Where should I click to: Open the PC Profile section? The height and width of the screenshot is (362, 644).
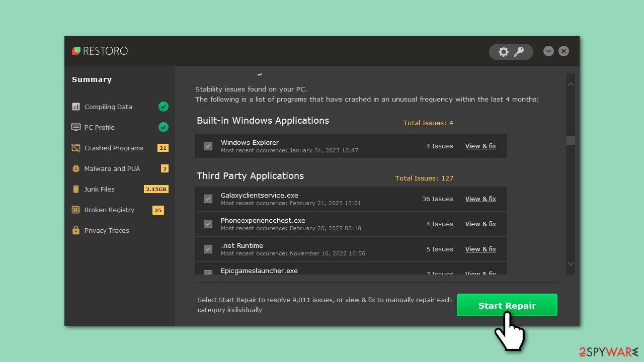click(x=100, y=127)
